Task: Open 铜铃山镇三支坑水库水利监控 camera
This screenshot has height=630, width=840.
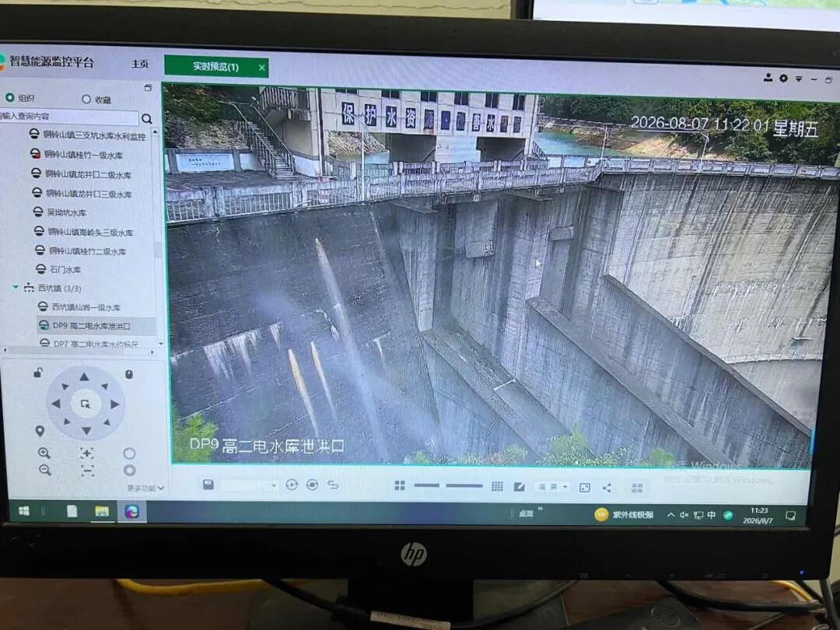Action: coord(87,135)
